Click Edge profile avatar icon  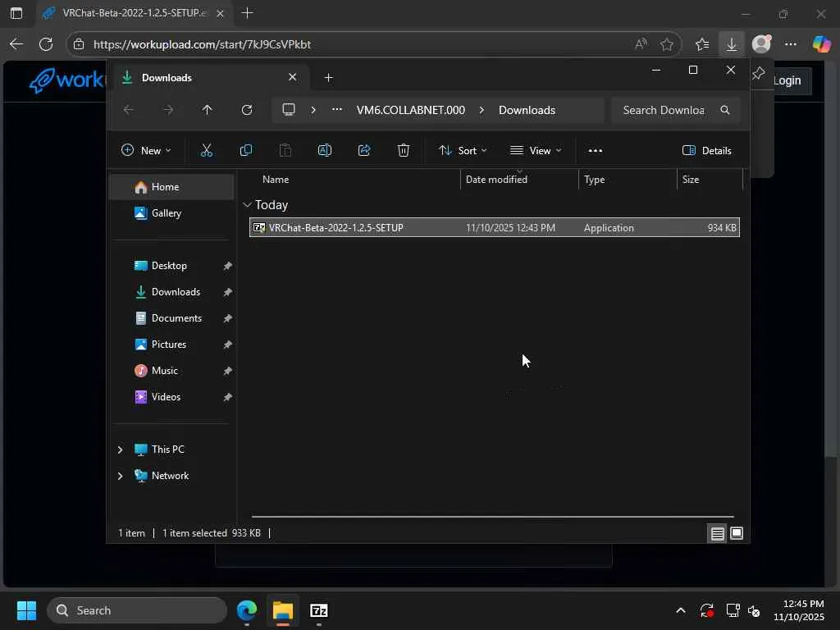(761, 43)
